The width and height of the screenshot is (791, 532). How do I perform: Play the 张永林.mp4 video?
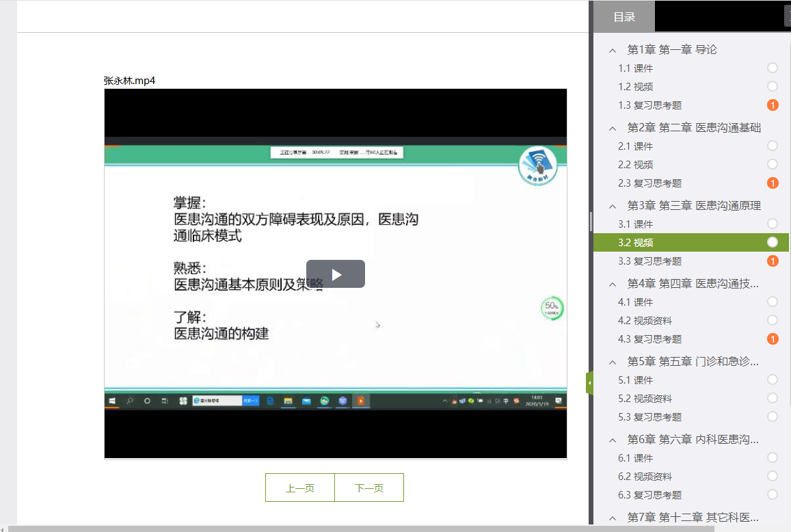click(x=336, y=274)
